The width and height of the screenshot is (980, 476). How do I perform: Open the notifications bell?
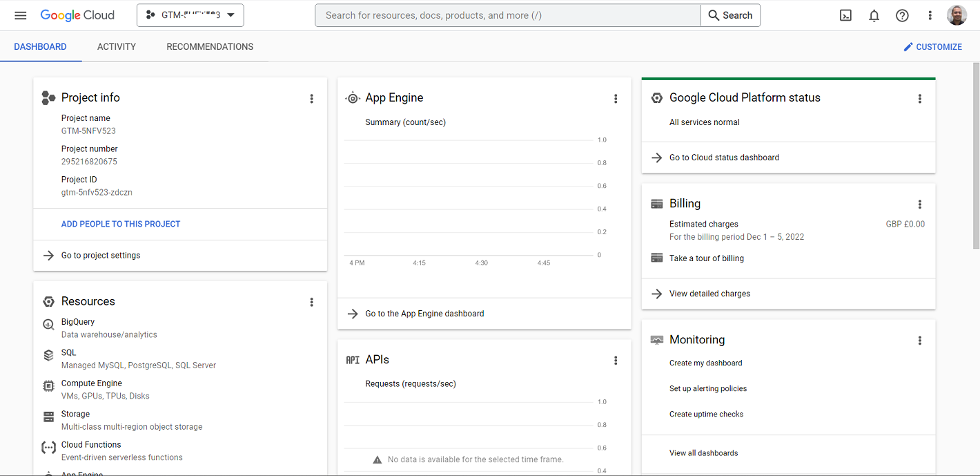tap(874, 15)
